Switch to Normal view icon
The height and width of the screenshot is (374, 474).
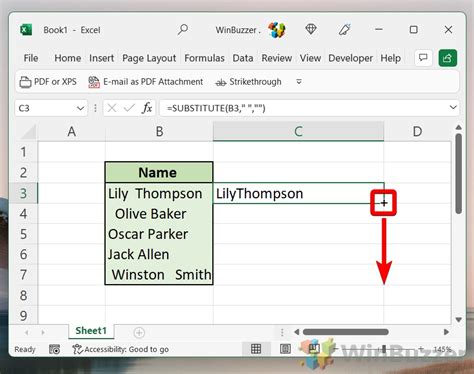(x=256, y=349)
